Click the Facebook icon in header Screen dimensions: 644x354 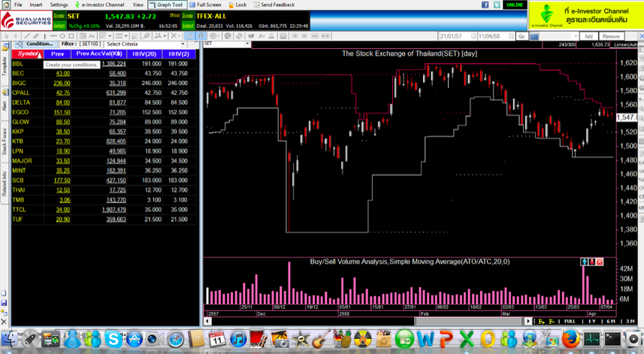coord(485,5)
